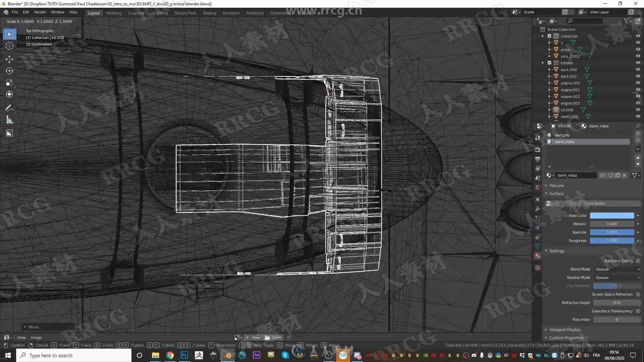Collapse the kitbash collection tree
Image resolution: width=644 pixels, height=362 pixels.
point(543,63)
